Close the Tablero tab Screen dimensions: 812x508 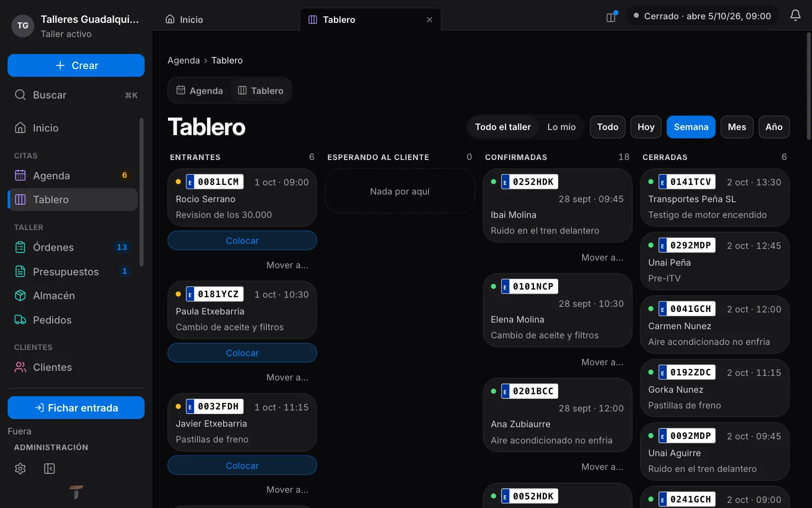point(429,20)
